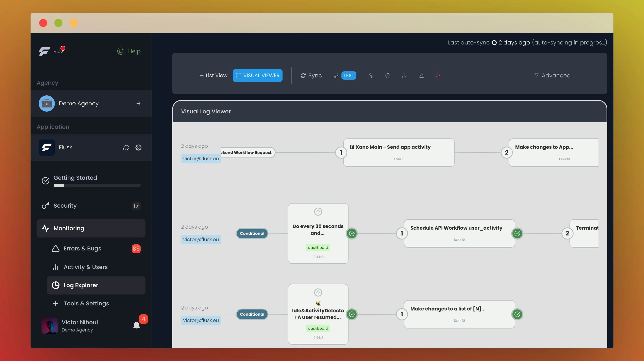The height and width of the screenshot is (361, 644).
Task: Open the Demo Agency selector arrow
Action: pyautogui.click(x=138, y=103)
